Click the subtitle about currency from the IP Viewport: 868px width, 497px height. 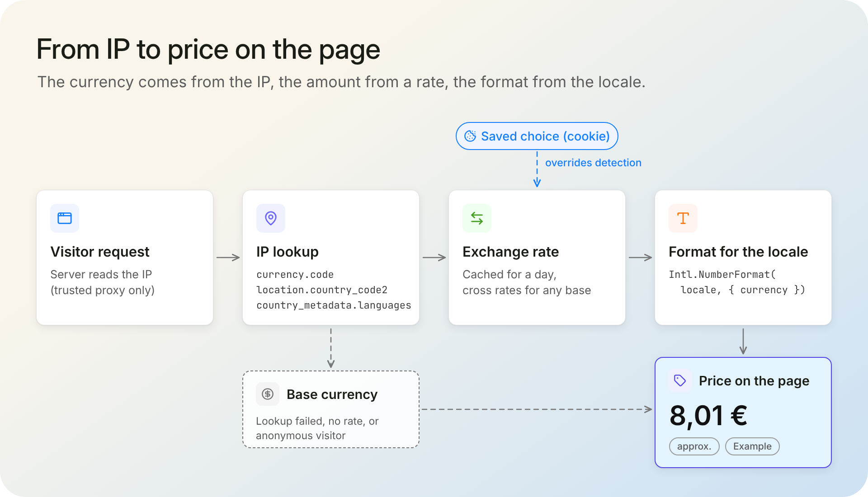(x=341, y=82)
